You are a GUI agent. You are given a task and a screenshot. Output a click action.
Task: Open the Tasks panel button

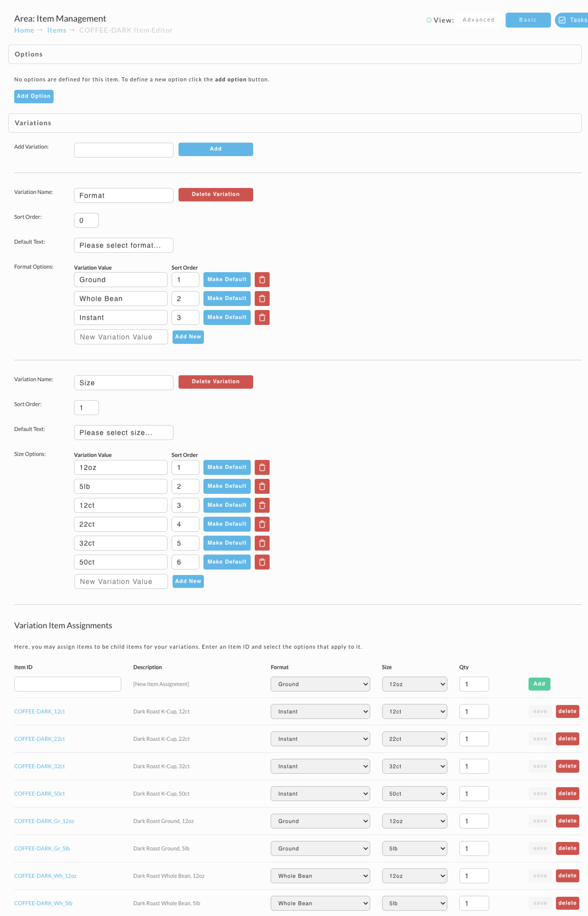tap(572, 20)
